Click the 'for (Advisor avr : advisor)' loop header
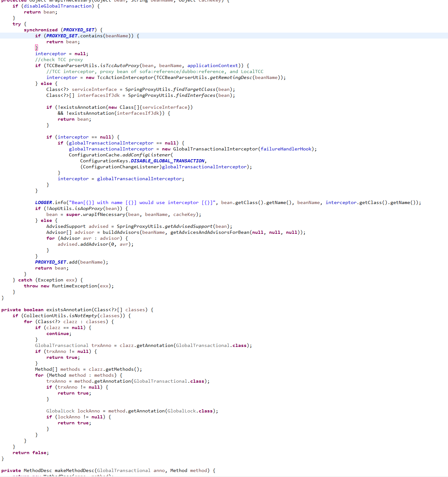Image resolution: width=448 pixels, height=477 pixels. click(x=87, y=238)
